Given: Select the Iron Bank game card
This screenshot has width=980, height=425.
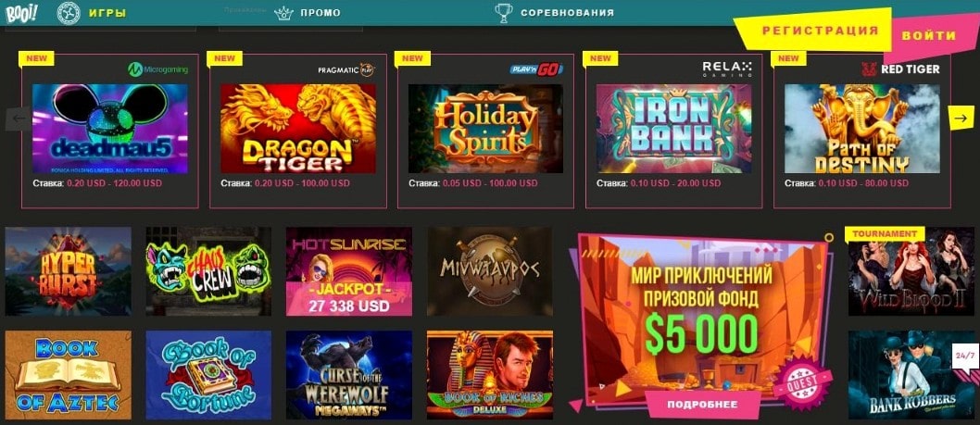Looking at the screenshot, I should 673,129.
